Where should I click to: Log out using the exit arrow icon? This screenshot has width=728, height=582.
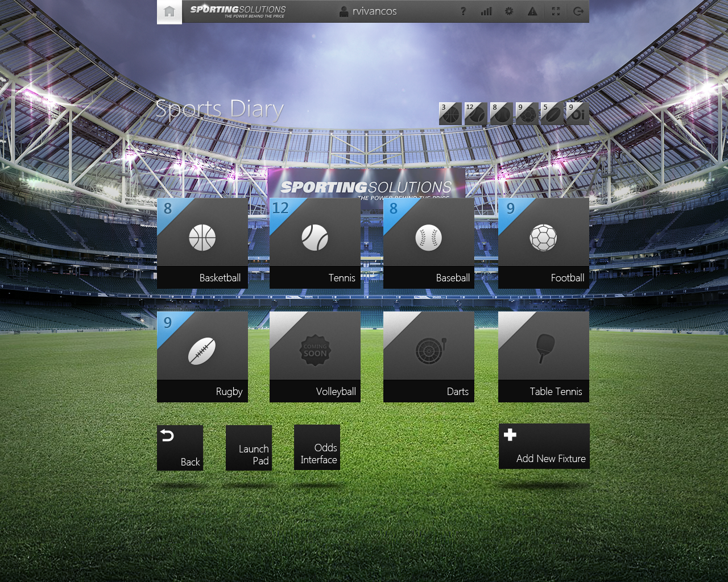578,11
